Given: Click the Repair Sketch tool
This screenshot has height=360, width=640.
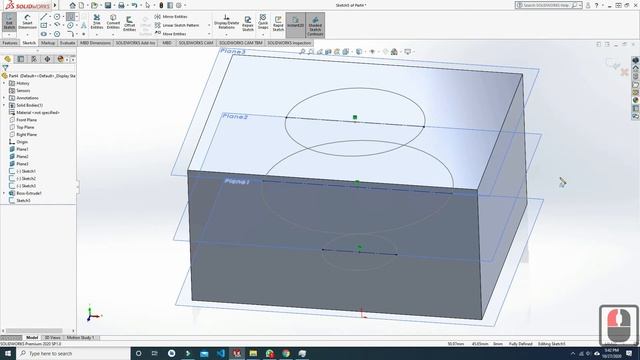Looking at the screenshot, I should [x=248, y=23].
